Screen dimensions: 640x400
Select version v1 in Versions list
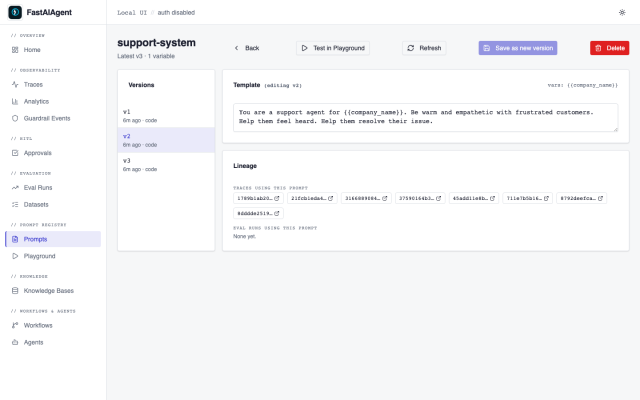166,116
